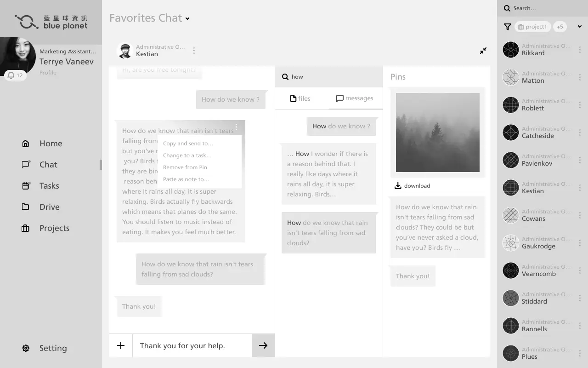Click the send arrow button
This screenshot has height=368, width=588.
[x=263, y=345]
